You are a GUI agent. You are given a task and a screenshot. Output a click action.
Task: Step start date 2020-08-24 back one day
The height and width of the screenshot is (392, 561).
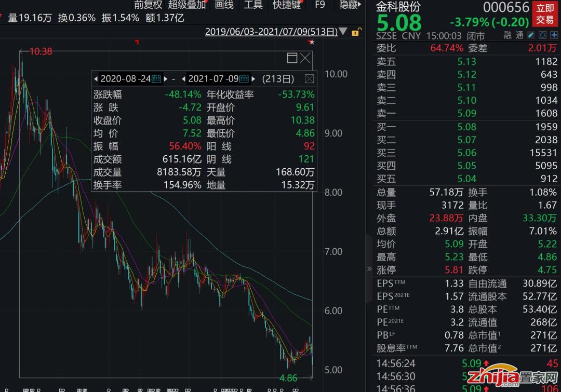pyautogui.click(x=96, y=79)
